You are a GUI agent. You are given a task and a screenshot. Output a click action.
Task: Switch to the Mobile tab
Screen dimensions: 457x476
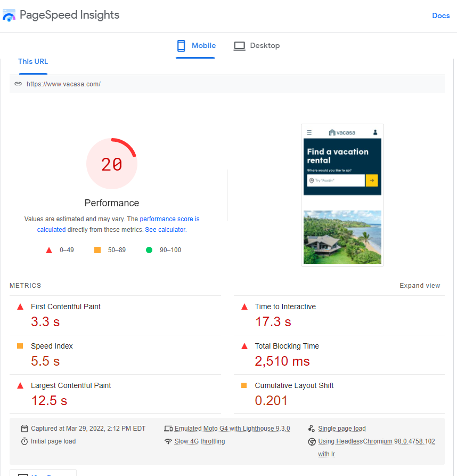click(x=196, y=46)
